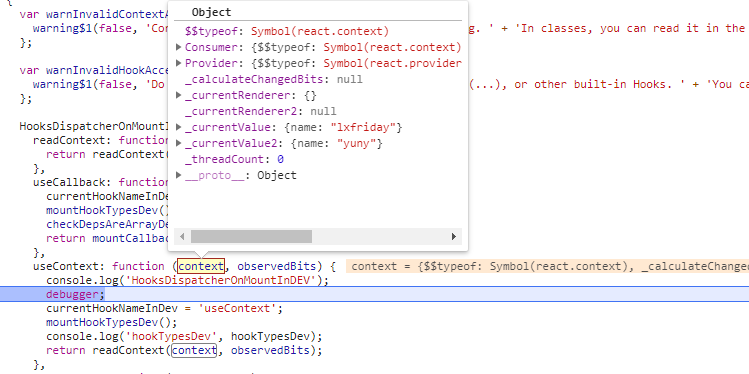Click the "lxfriday" string value
The image size is (749, 374).
pos(363,128)
